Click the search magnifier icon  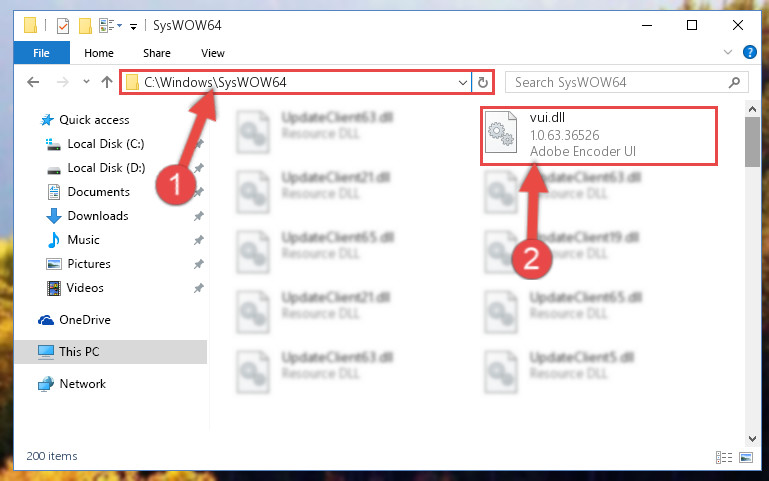tap(734, 82)
